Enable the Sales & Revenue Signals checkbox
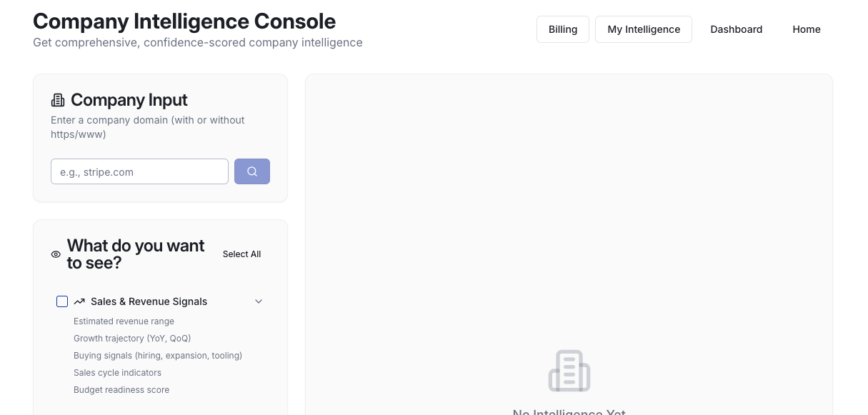The image size is (868, 415). pyautogui.click(x=62, y=301)
